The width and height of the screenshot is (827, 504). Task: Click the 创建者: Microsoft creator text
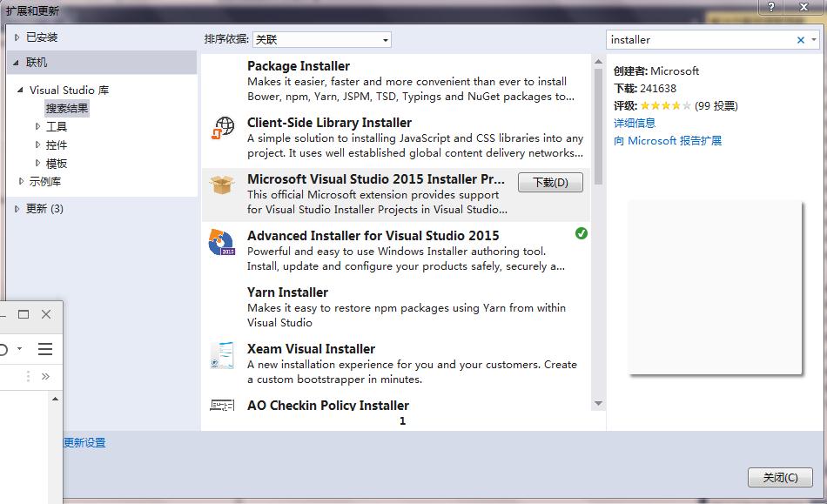pyautogui.click(x=656, y=71)
